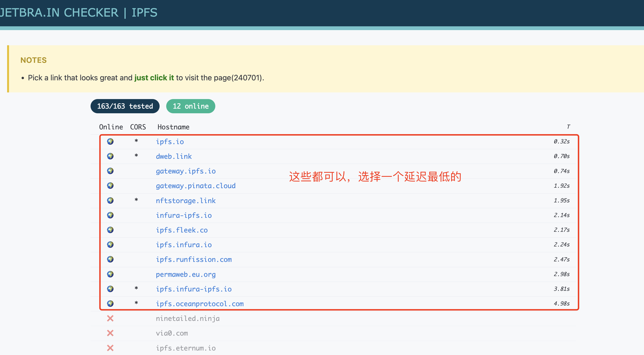
Task: Click globe icon for ipfs.io
Action: (110, 141)
